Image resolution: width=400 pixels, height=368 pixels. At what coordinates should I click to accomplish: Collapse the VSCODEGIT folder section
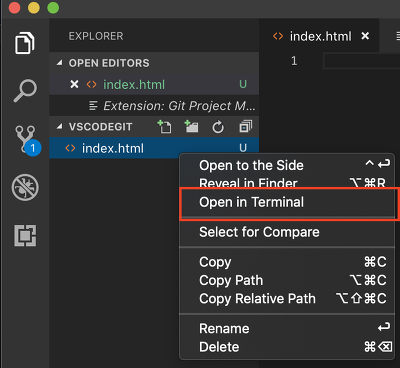pos(60,127)
